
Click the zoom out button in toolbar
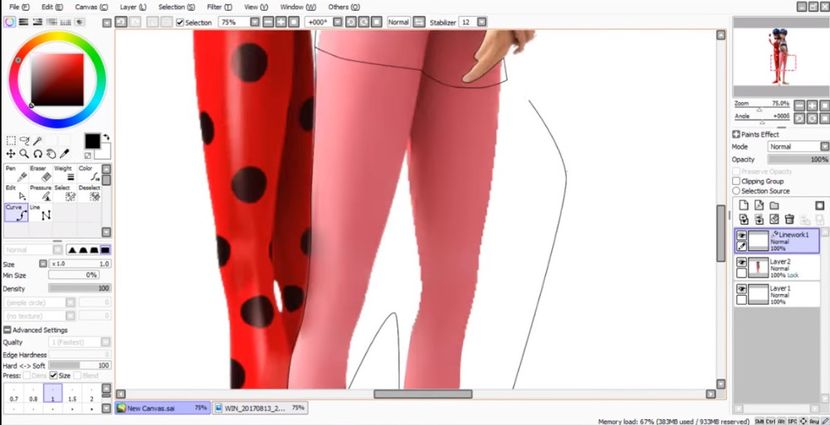[268, 22]
